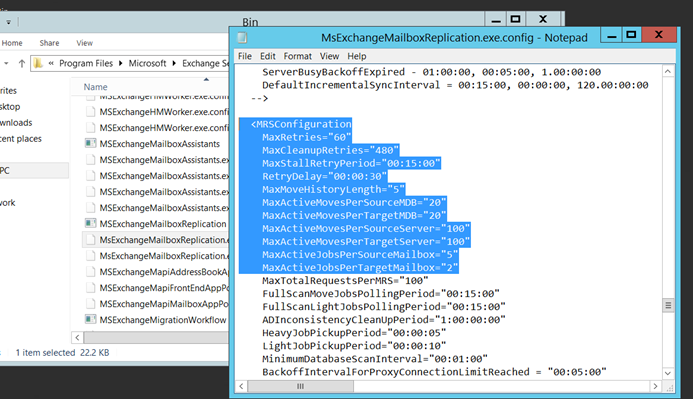Open the Format menu in Notepad
Viewport: 693px width, 399px height.
coord(297,56)
